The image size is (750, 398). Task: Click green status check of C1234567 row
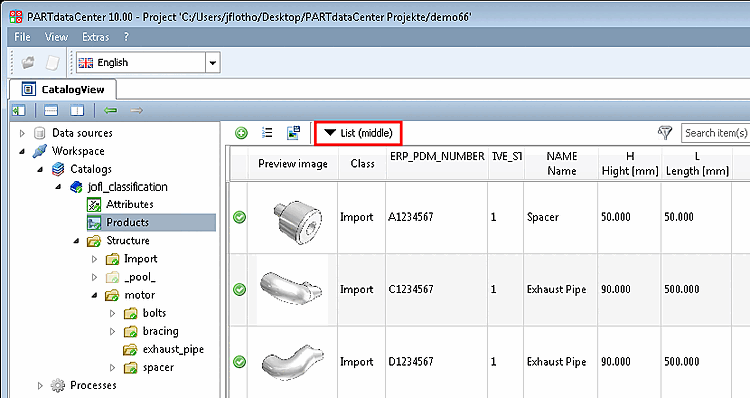[x=239, y=289]
